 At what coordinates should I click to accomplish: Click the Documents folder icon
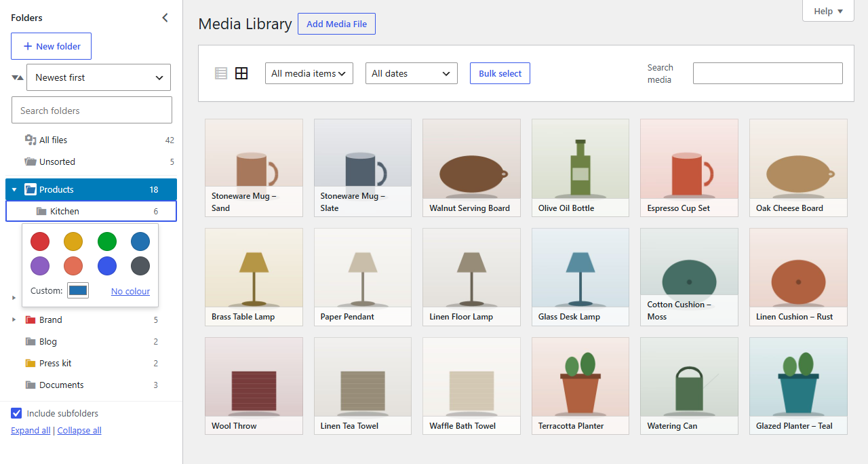pyautogui.click(x=31, y=385)
